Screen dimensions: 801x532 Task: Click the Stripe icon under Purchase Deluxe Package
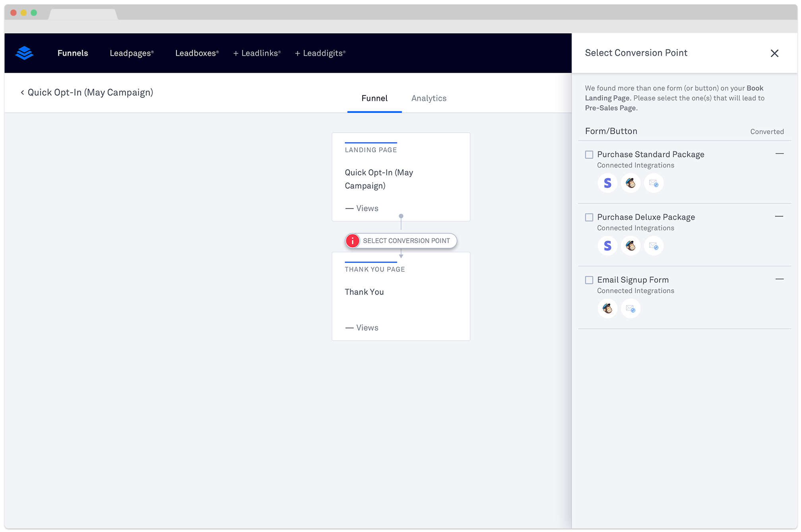(607, 246)
